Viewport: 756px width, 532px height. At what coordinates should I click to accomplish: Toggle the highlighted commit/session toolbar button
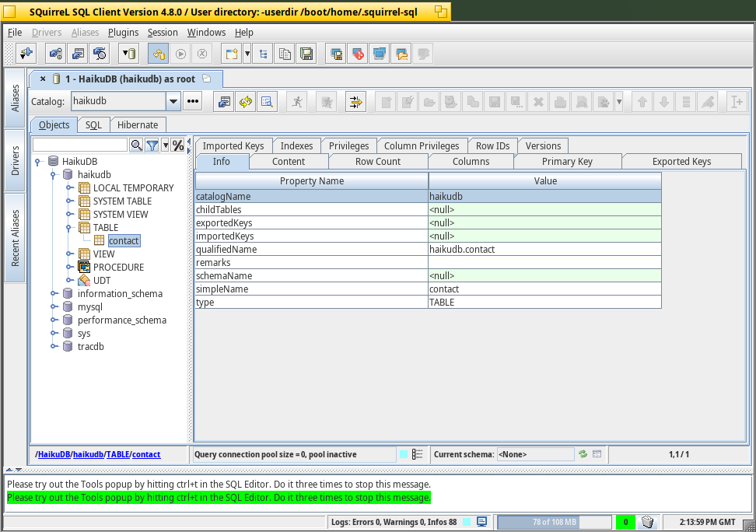click(158, 54)
